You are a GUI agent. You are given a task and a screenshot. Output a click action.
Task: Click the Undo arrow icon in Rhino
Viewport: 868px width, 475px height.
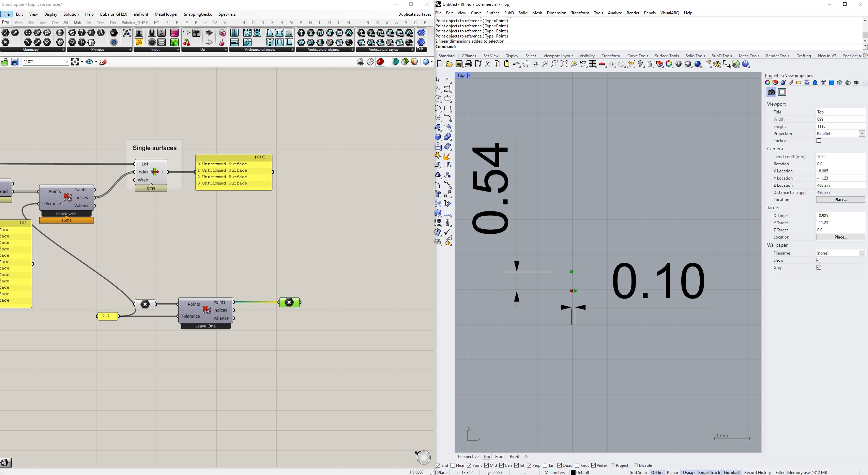pos(516,64)
